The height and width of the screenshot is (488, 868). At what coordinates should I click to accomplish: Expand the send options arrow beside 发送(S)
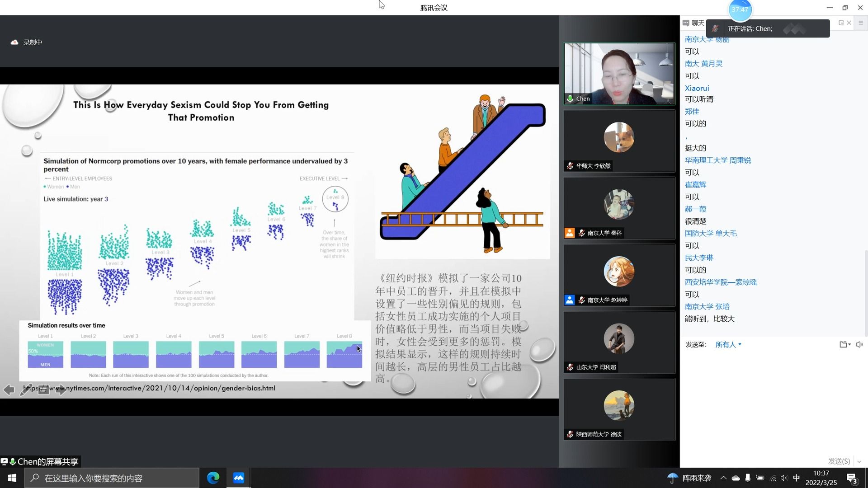[x=859, y=461]
